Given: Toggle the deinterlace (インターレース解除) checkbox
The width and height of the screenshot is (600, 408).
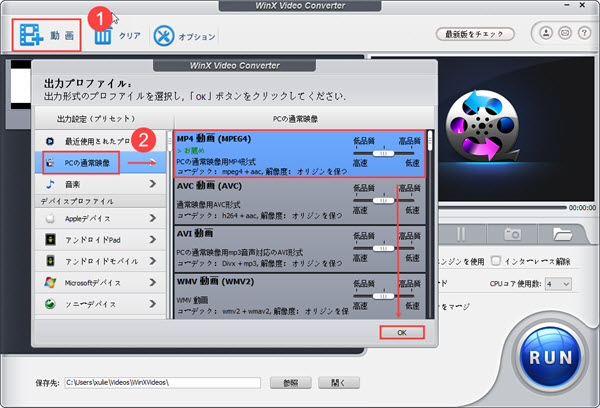Looking at the screenshot, I should pyautogui.click(x=496, y=261).
